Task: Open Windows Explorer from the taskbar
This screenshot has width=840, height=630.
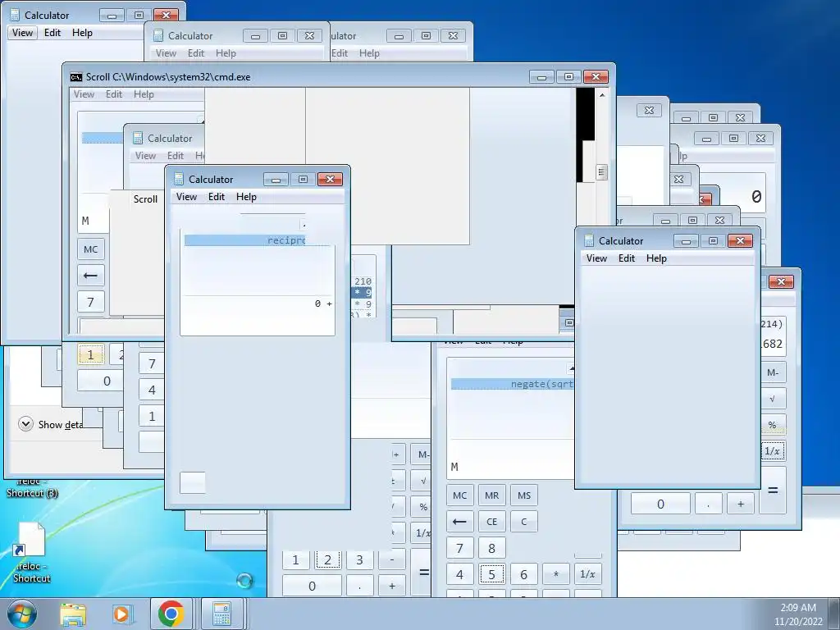Action: tap(73, 614)
